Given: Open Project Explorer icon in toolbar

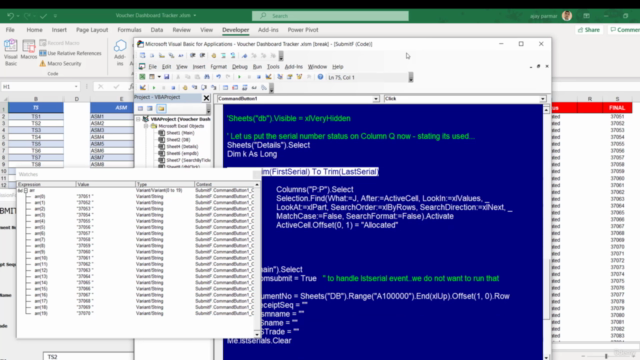Looking at the screenshot, I should 280,77.
